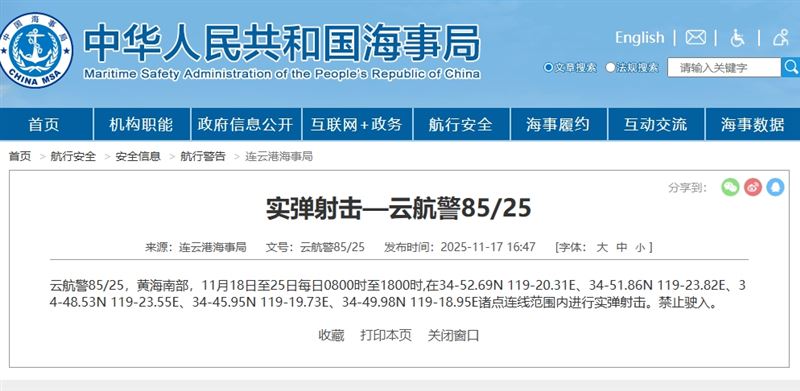Go to 安全信息 in the breadcrumb
Screen dimensions: 800x391
(138, 156)
